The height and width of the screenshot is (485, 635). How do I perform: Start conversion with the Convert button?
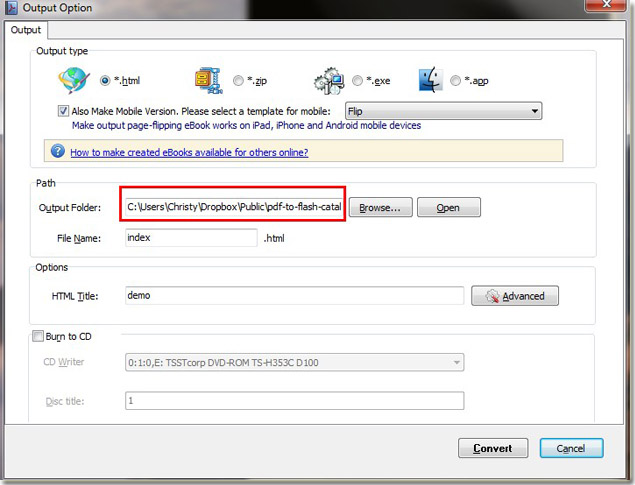tap(492, 448)
